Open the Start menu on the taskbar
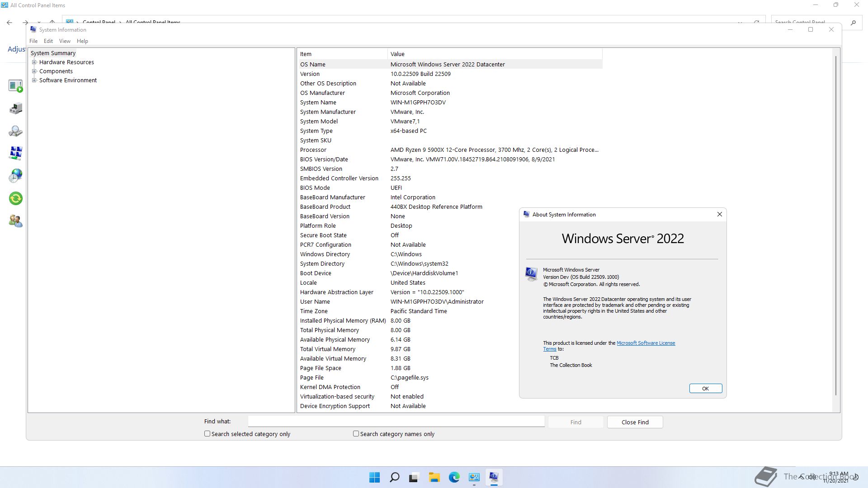Image resolution: width=868 pixels, height=488 pixels. point(374,477)
